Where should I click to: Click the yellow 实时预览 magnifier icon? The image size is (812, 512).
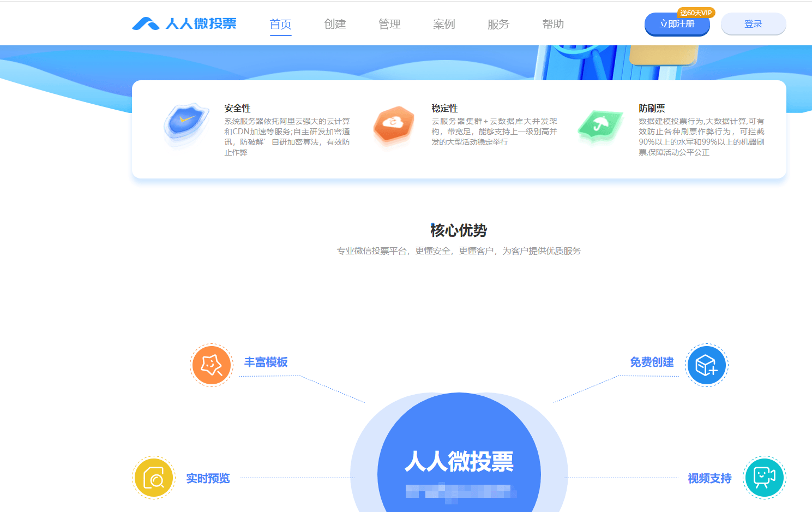point(154,478)
